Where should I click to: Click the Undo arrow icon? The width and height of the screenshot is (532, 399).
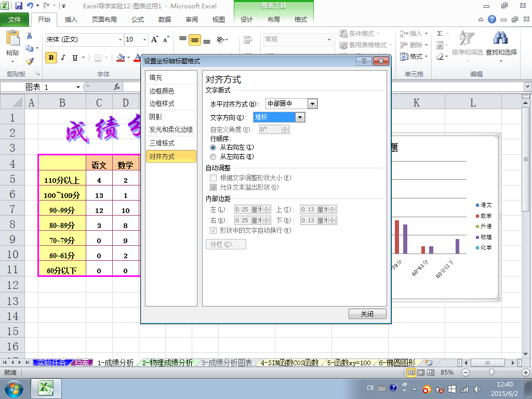(30, 6)
